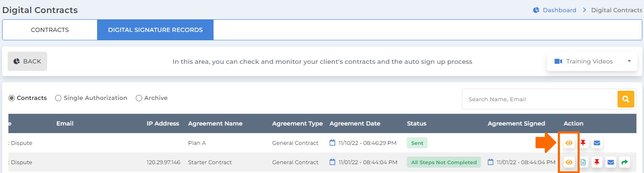644x173 pixels.
Task: View the Starter Contract with eye icon
Action: click(569, 162)
